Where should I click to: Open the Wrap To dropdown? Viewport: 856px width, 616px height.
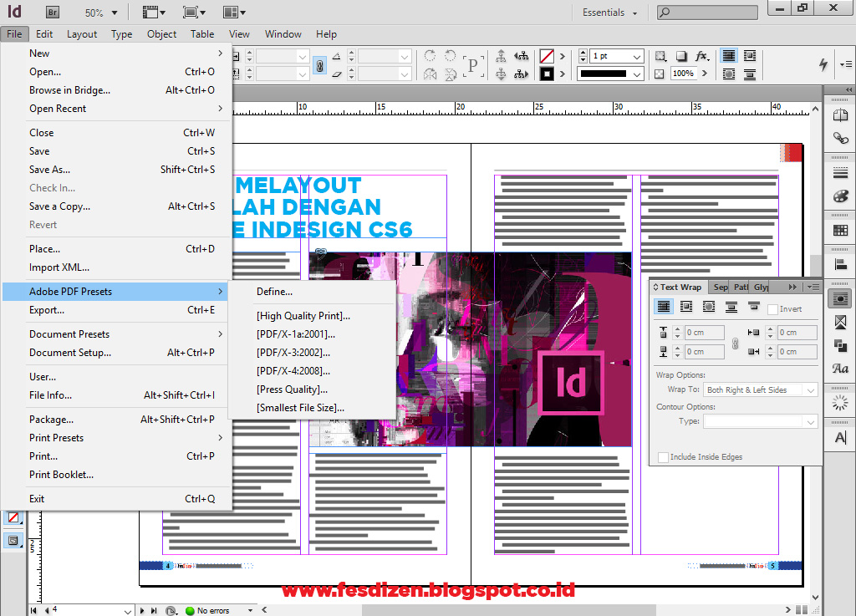761,389
